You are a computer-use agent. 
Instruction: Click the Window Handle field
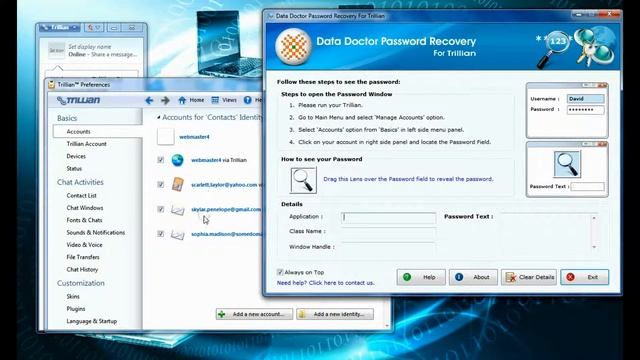tap(389, 247)
